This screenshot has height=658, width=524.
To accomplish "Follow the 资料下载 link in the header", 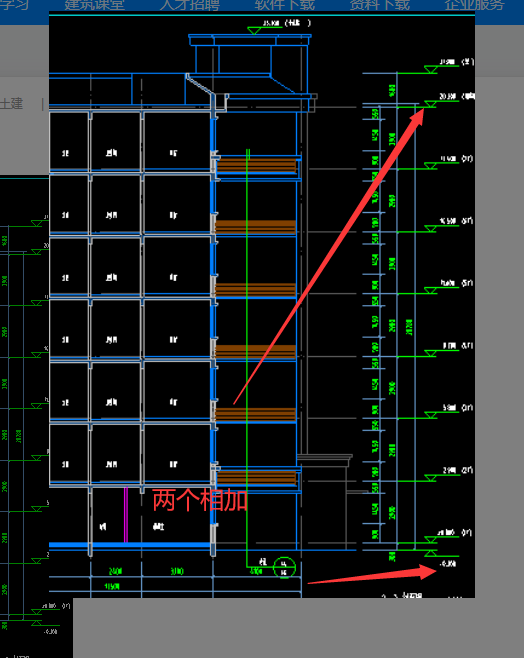I will click(380, 5).
